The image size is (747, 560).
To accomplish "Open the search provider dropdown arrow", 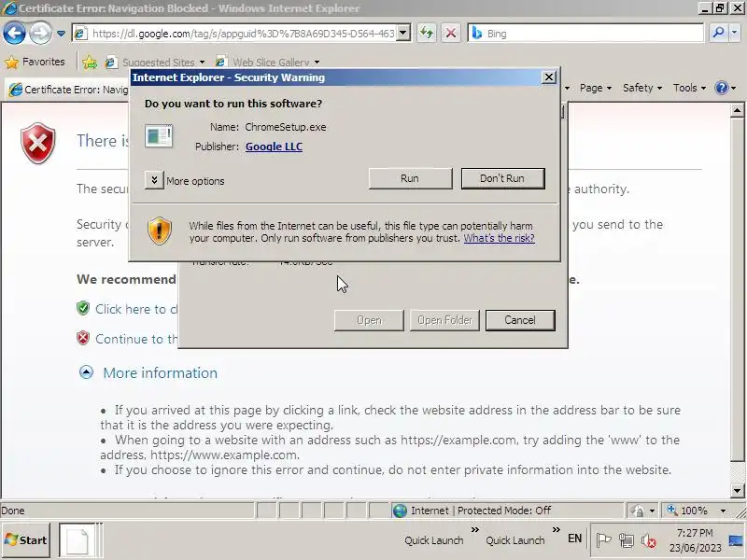I will [734, 34].
